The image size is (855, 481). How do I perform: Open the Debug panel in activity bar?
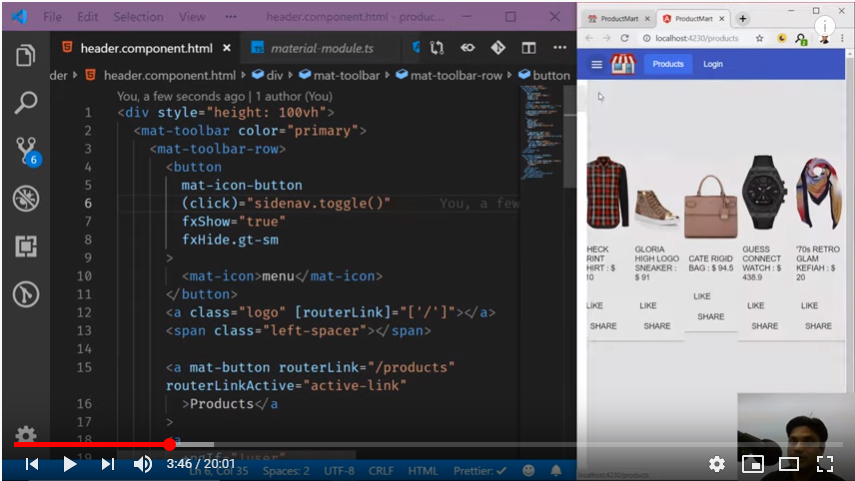coord(26,198)
